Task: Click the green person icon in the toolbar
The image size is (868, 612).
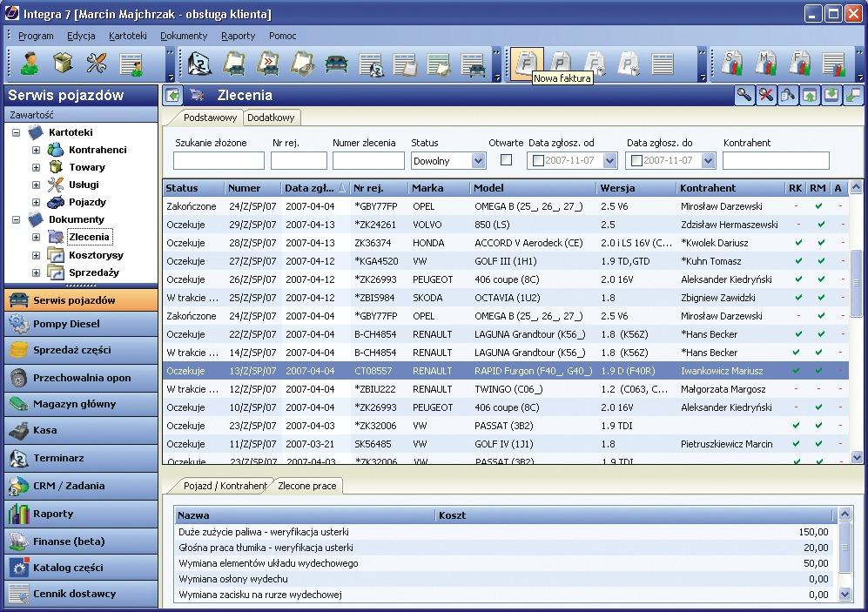Action: click(29, 64)
